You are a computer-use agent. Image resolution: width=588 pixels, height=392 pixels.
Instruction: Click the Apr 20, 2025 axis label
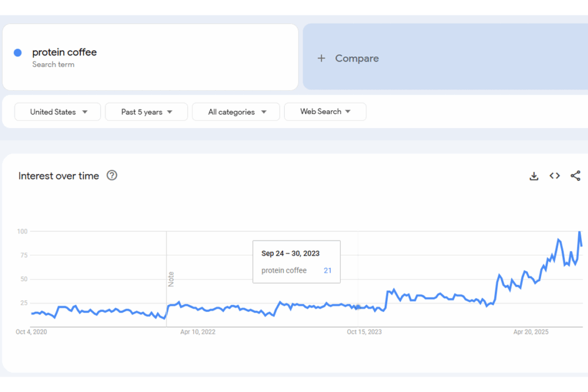(x=531, y=332)
